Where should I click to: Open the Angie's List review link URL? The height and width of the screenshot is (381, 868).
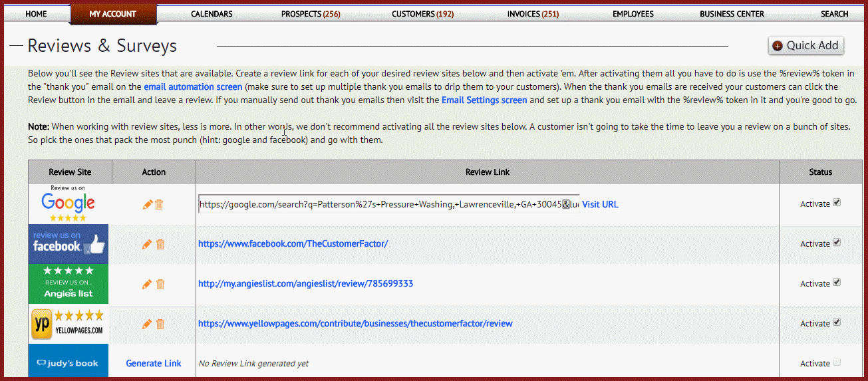tap(305, 284)
